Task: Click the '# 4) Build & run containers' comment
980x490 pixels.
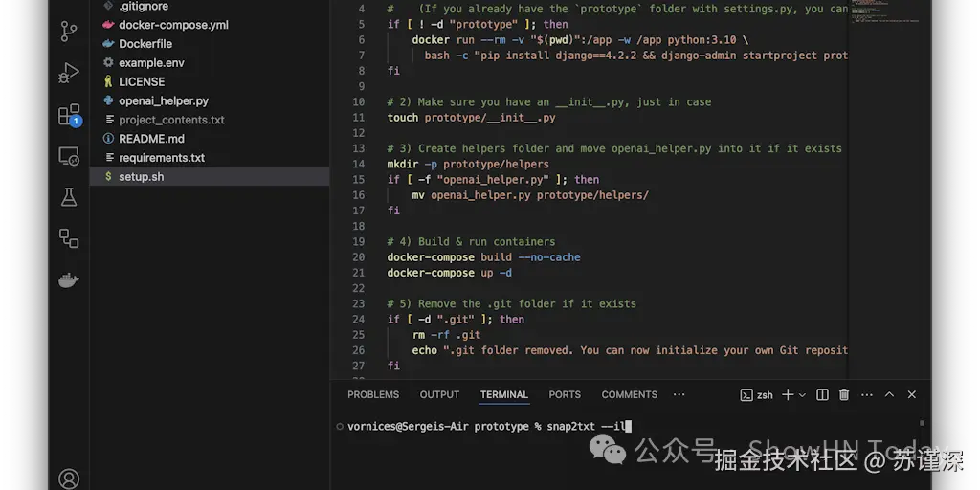Action: point(471,242)
